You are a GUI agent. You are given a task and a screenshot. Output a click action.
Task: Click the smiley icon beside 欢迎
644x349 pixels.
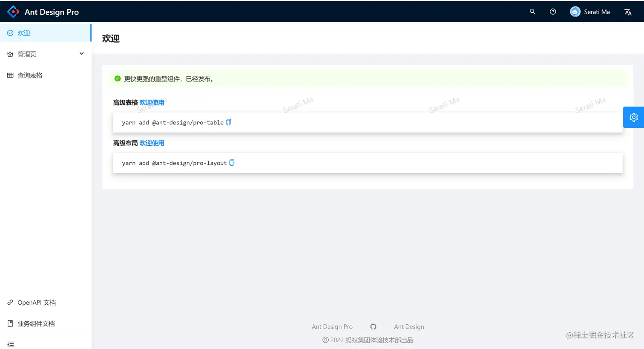point(10,33)
